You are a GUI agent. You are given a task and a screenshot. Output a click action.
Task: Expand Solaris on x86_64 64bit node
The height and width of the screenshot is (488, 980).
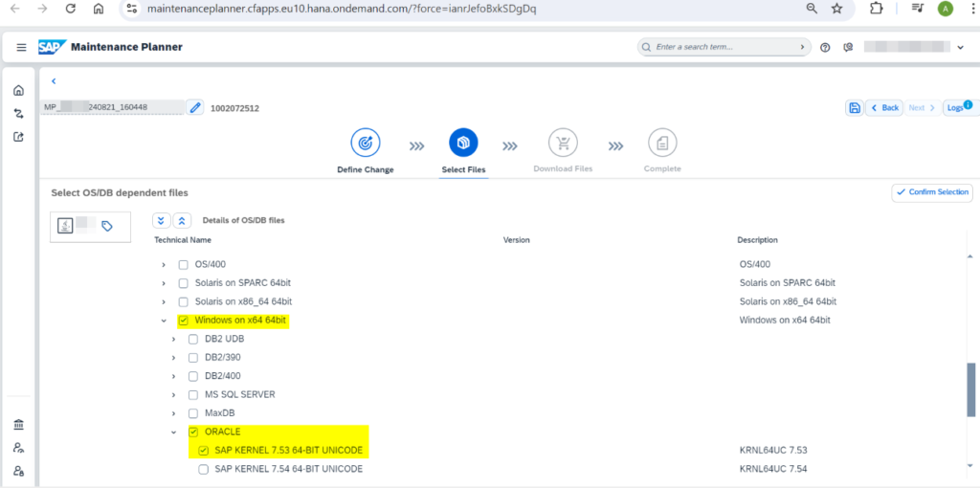(x=164, y=301)
